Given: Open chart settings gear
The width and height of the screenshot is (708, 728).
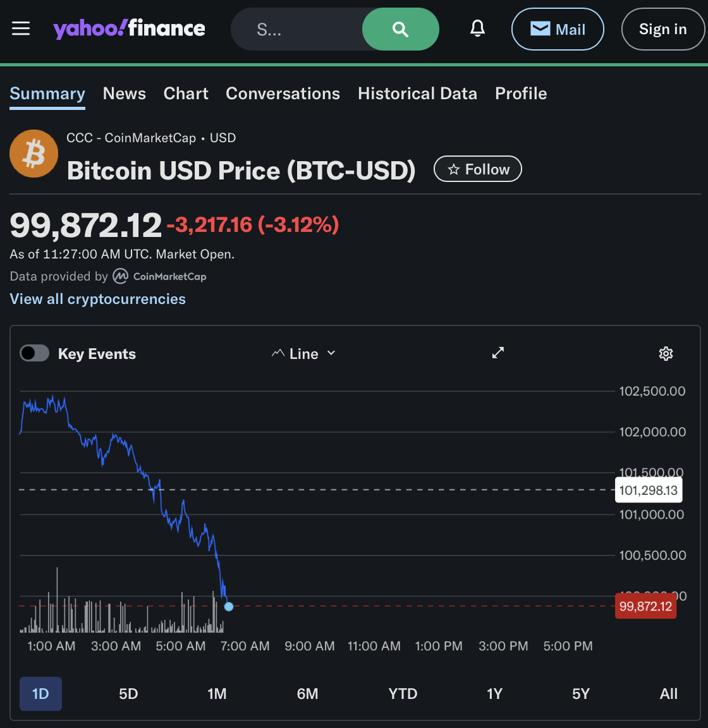Looking at the screenshot, I should coord(666,353).
